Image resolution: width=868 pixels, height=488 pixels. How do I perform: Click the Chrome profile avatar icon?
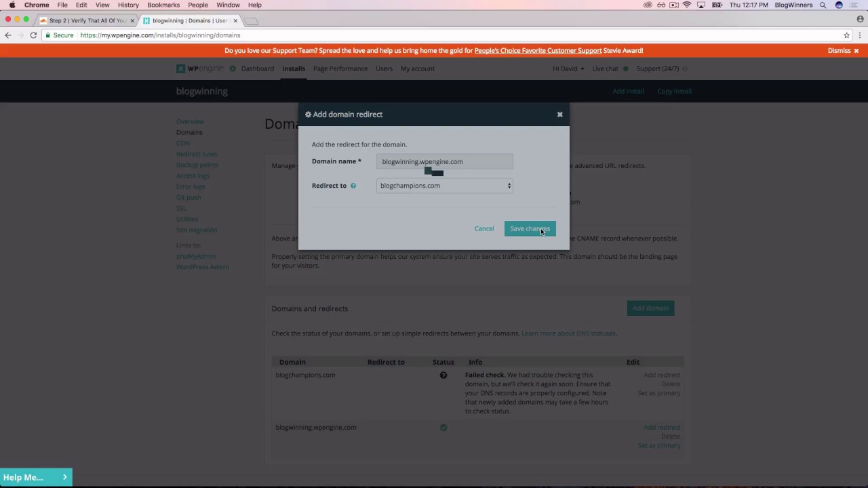(x=861, y=20)
